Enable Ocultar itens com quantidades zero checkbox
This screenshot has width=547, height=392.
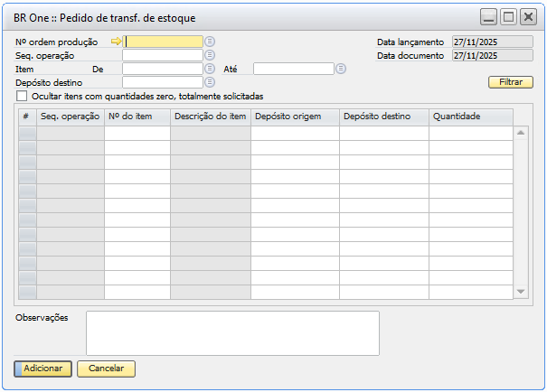[x=22, y=96]
